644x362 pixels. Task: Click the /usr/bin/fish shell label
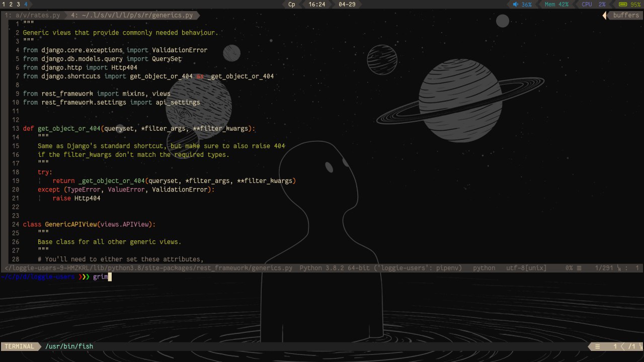(69, 346)
